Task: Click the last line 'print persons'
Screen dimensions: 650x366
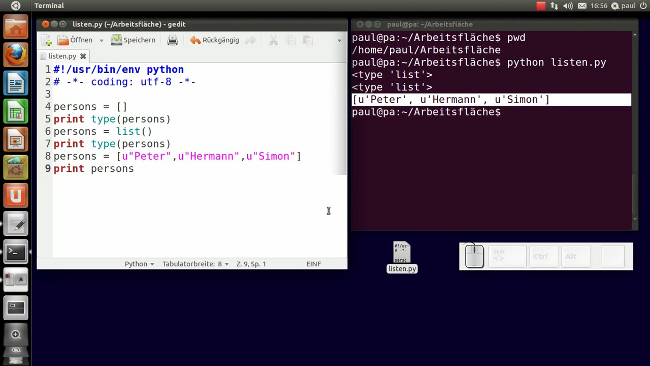Action: (x=94, y=169)
